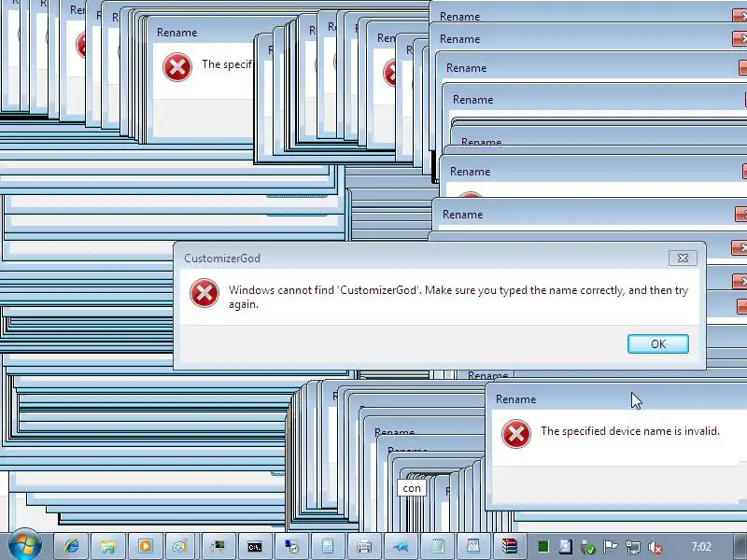Click the muted volume speaker tray icon
This screenshot has width=747, height=560.
[x=655, y=547]
